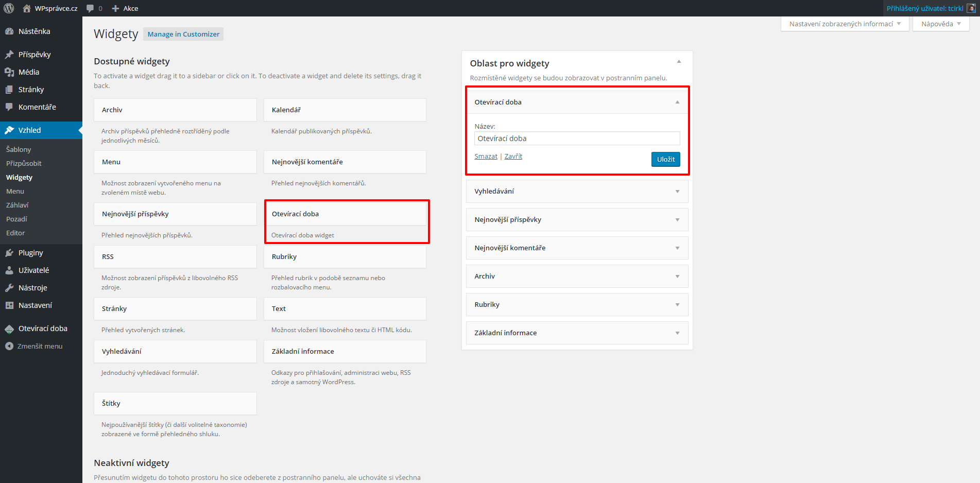Click the Dostupné widgety heading

[x=132, y=61]
